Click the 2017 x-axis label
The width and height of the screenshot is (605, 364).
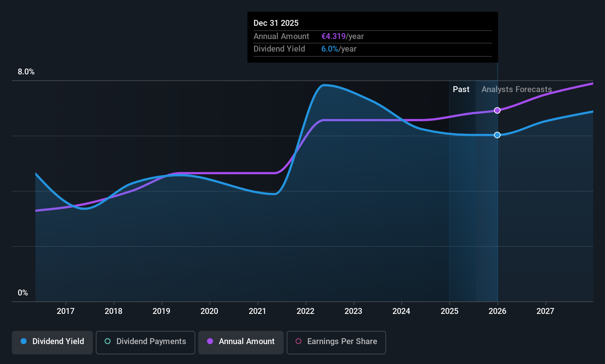66,311
